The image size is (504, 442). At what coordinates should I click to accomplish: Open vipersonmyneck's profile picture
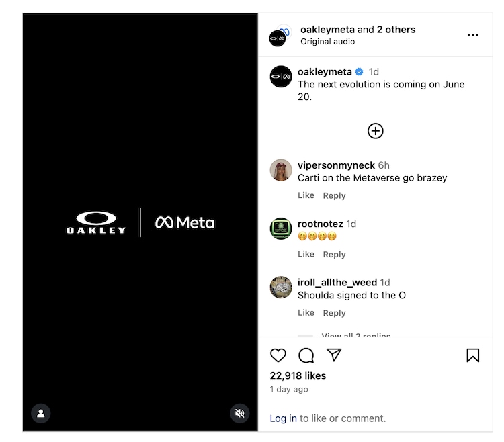point(281,171)
